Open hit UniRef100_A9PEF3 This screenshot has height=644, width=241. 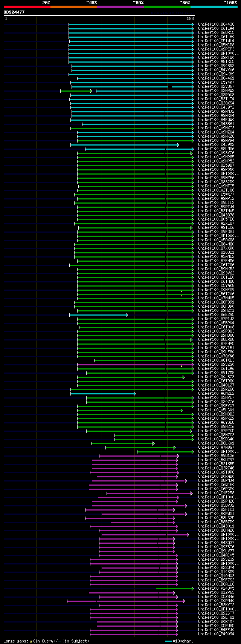coord(216,49)
